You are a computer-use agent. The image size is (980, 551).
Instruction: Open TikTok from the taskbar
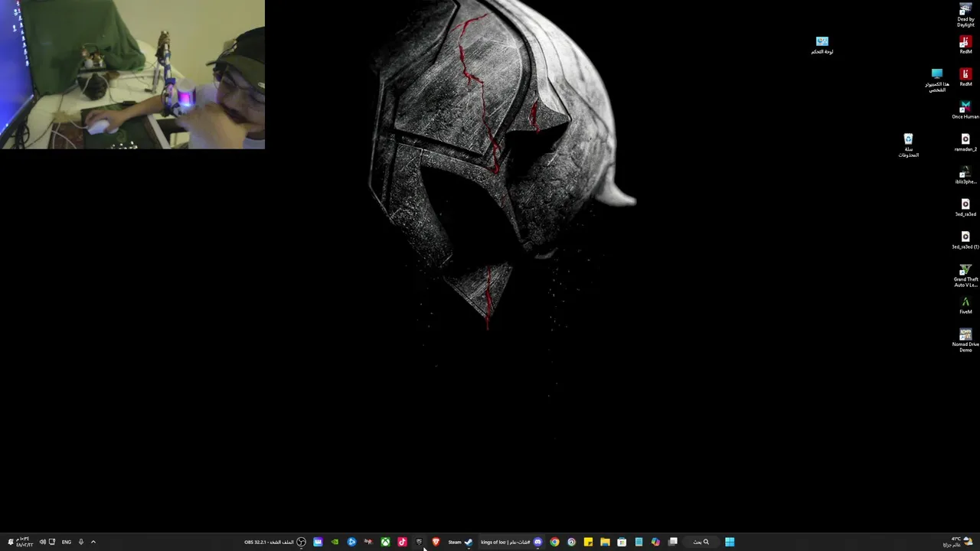(x=402, y=542)
